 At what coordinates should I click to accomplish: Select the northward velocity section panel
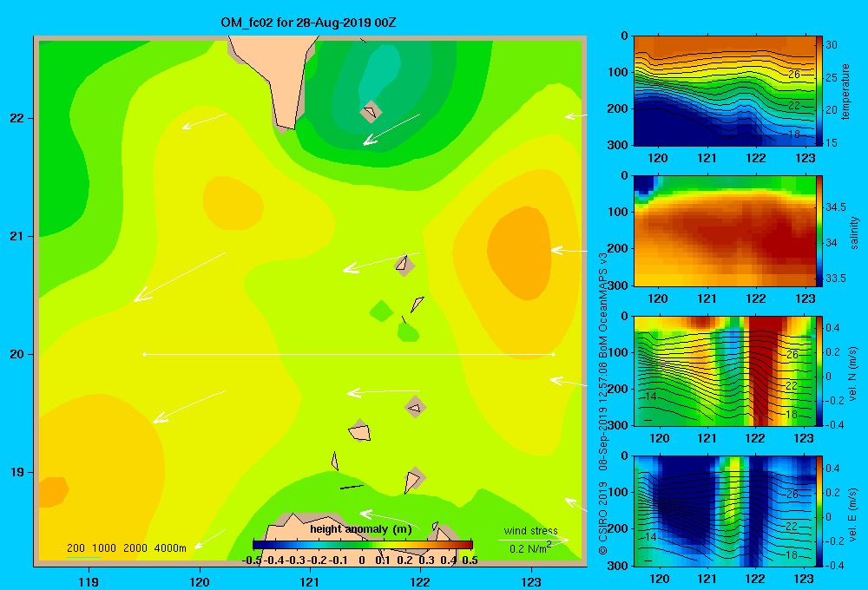click(724, 370)
